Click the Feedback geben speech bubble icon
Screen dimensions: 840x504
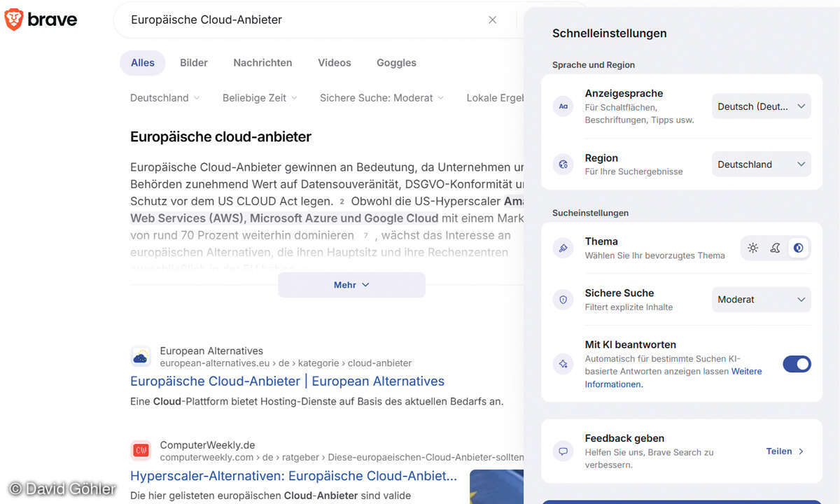coord(563,451)
